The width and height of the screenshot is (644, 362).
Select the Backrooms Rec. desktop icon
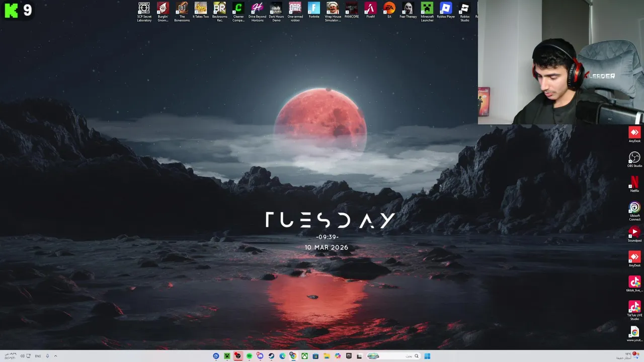point(219,12)
